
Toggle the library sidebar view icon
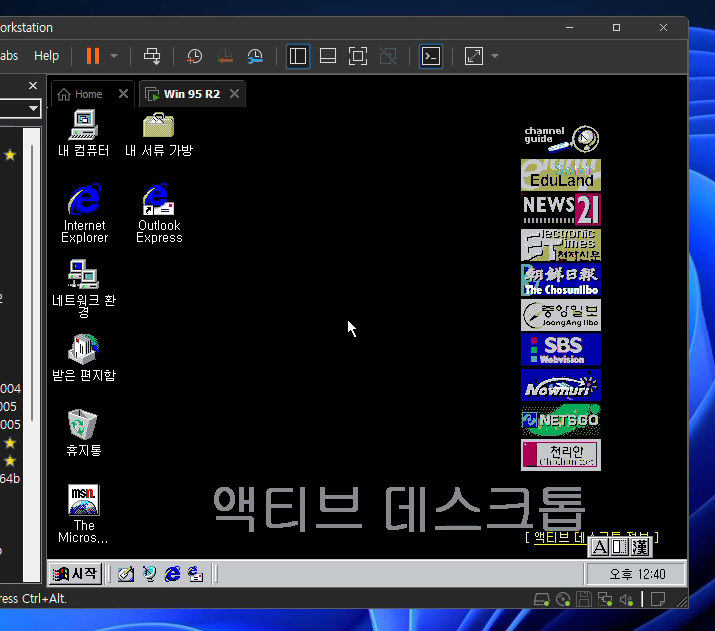(x=298, y=56)
